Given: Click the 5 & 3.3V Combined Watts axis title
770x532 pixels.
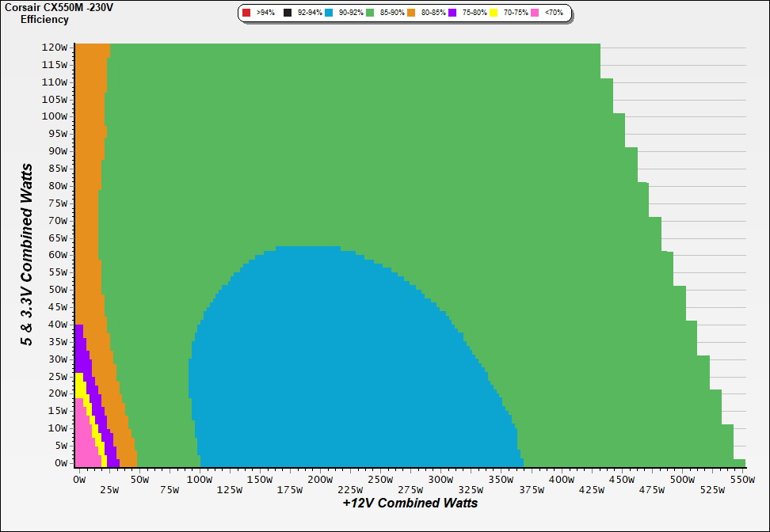Looking at the screenshot, I should pos(27,255).
